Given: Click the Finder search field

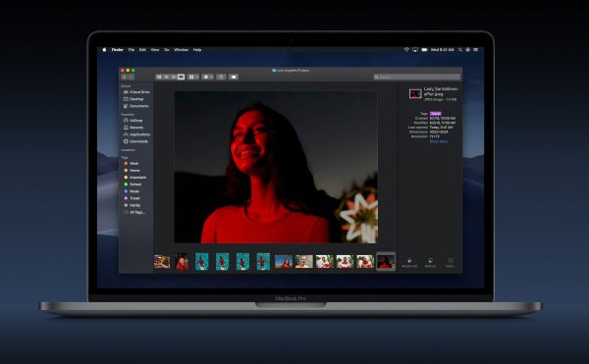Looking at the screenshot, I should (416, 77).
